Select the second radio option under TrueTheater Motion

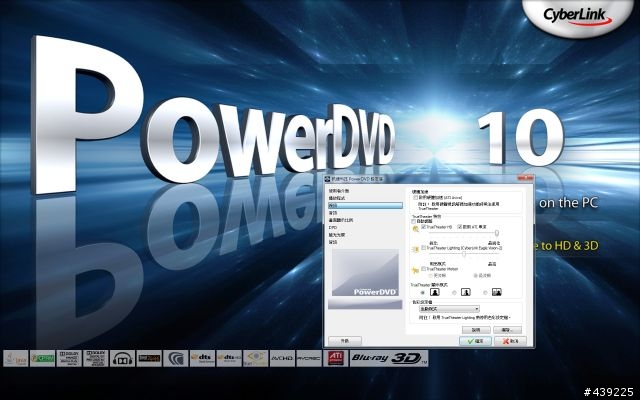476,276
